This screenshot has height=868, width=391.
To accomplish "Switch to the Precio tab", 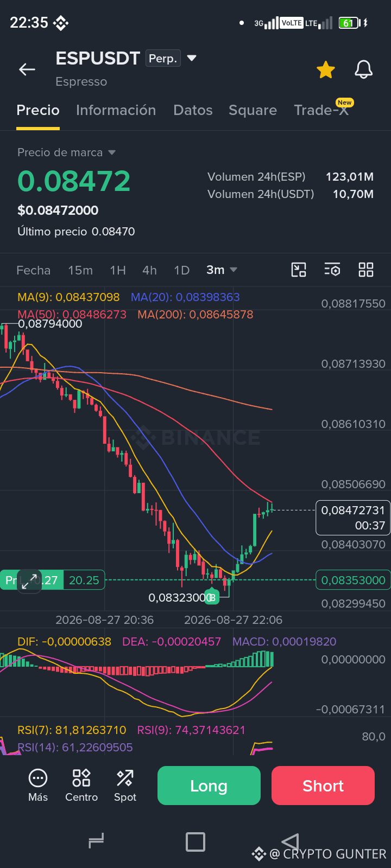I will 38,110.
